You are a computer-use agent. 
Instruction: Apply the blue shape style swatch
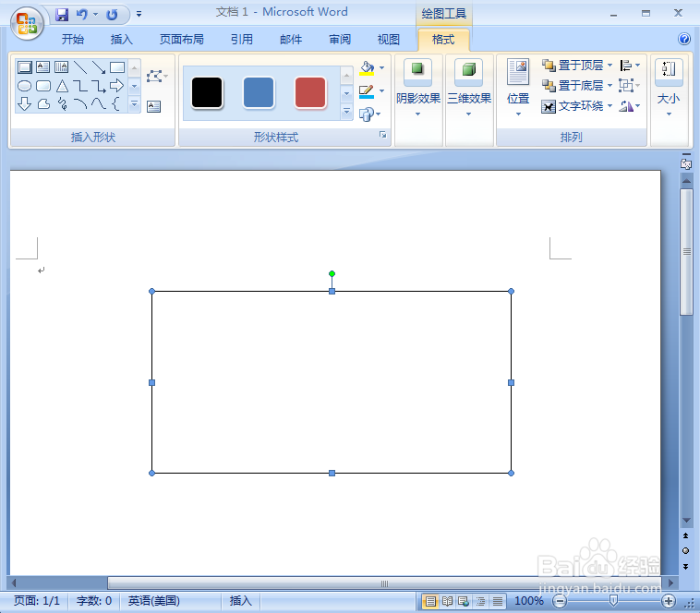coord(259,93)
